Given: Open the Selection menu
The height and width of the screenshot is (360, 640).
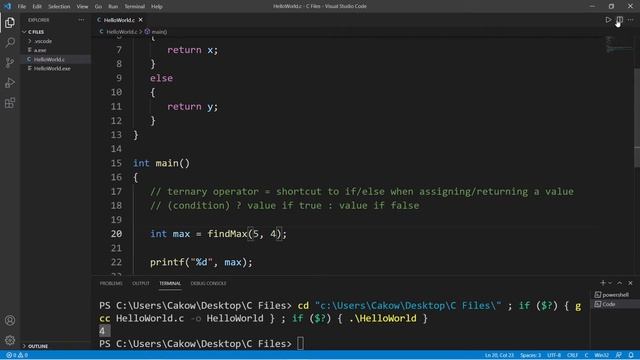Looking at the screenshot, I should (59, 7).
